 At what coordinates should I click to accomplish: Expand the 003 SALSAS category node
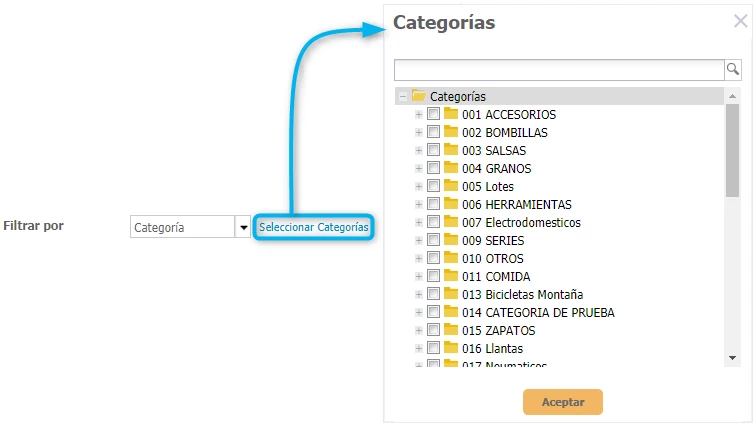419,151
